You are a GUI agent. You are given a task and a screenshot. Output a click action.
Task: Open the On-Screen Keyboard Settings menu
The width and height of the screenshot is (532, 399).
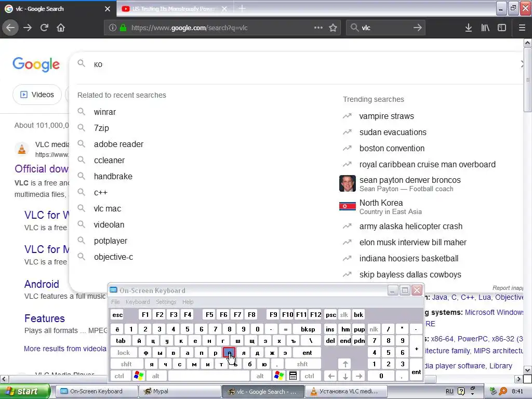point(166,302)
